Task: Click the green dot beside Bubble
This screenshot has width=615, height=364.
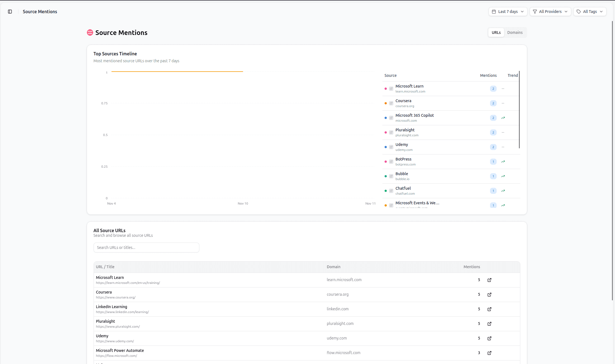Action: coord(386,176)
